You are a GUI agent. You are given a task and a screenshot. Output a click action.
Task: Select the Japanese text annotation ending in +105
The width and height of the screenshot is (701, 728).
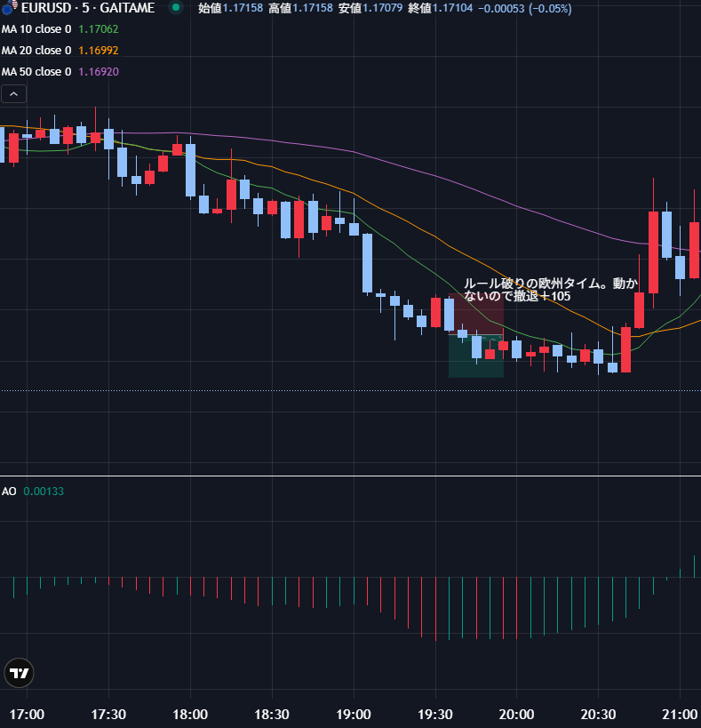550,290
